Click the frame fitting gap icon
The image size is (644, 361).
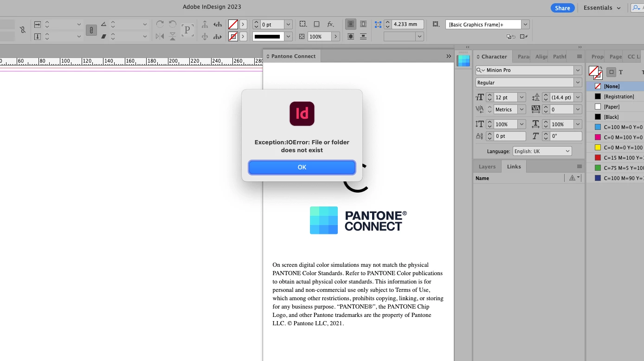click(x=378, y=24)
